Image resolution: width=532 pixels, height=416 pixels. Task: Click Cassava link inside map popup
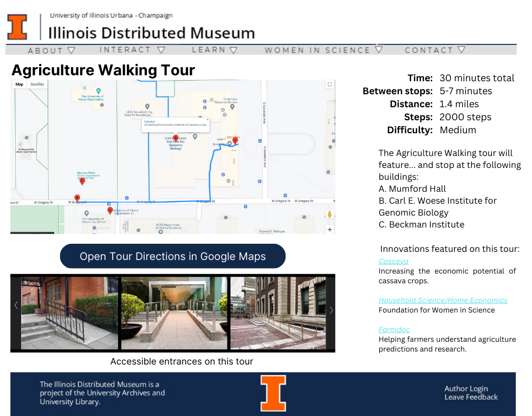click(150, 121)
